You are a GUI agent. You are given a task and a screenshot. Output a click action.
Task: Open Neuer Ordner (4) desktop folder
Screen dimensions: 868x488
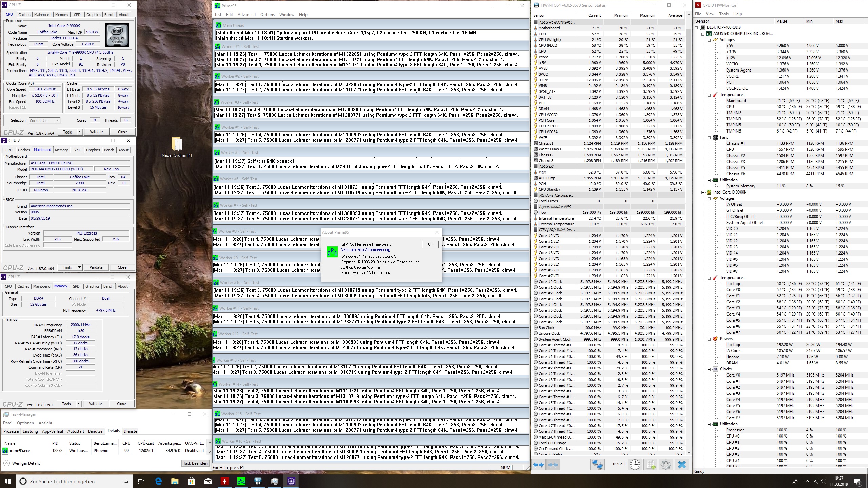click(x=177, y=147)
